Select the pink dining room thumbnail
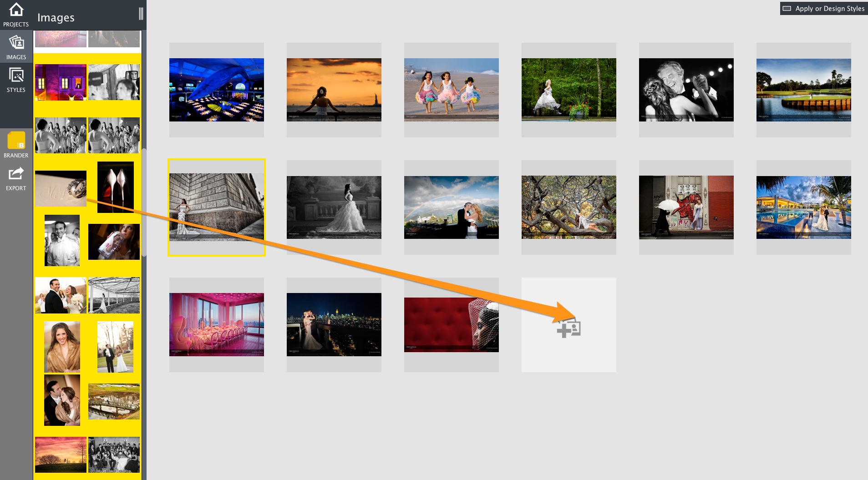The height and width of the screenshot is (480, 868). [217, 324]
